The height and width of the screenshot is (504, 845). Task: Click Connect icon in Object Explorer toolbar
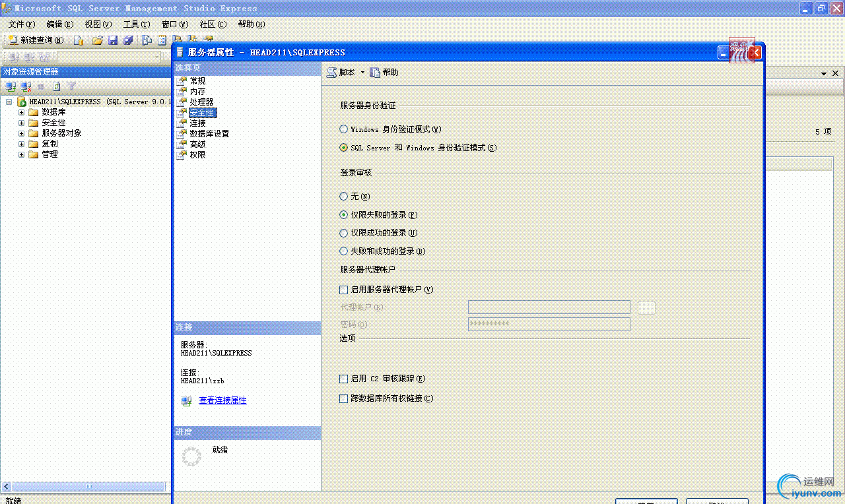(x=11, y=86)
